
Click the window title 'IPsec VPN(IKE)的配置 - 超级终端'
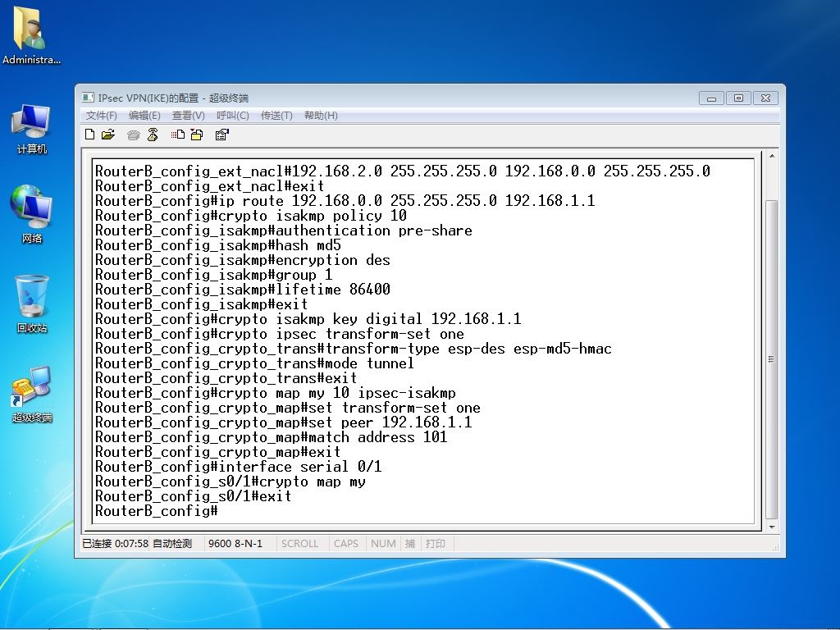[173, 98]
